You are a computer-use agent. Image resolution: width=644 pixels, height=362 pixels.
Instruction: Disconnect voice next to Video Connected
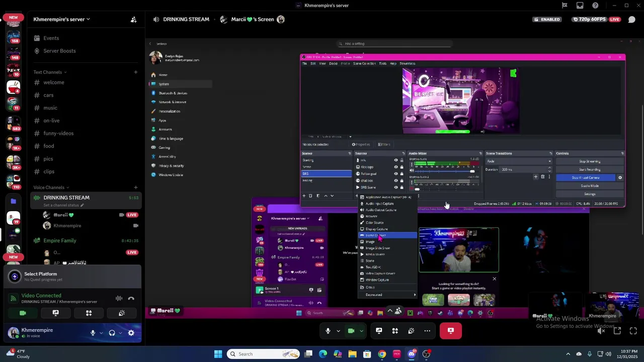(131, 298)
